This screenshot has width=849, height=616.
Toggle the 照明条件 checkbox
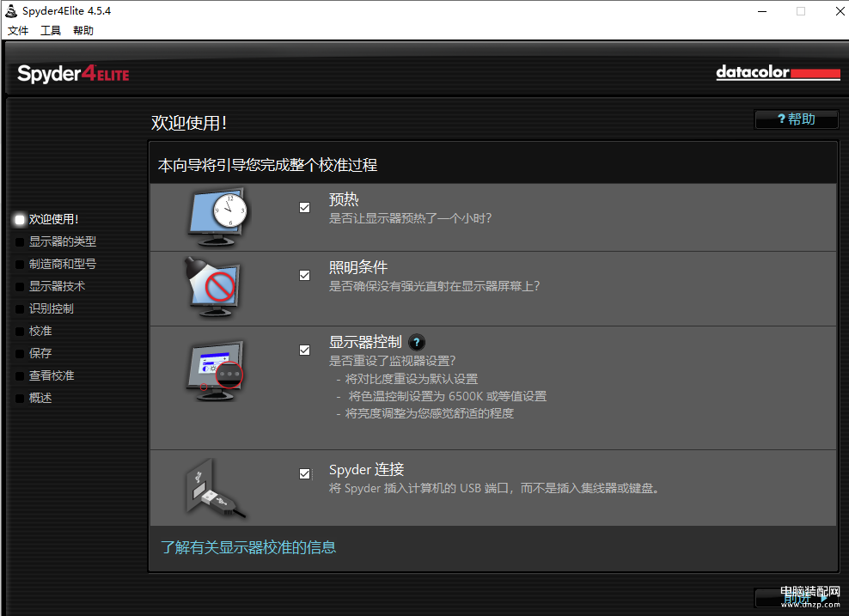pyautogui.click(x=305, y=276)
